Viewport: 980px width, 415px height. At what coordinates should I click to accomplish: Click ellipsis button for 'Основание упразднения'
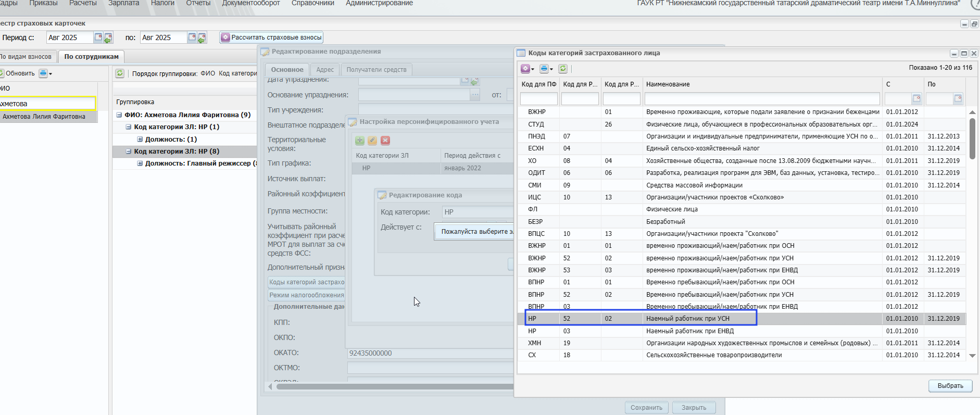pyautogui.click(x=475, y=95)
